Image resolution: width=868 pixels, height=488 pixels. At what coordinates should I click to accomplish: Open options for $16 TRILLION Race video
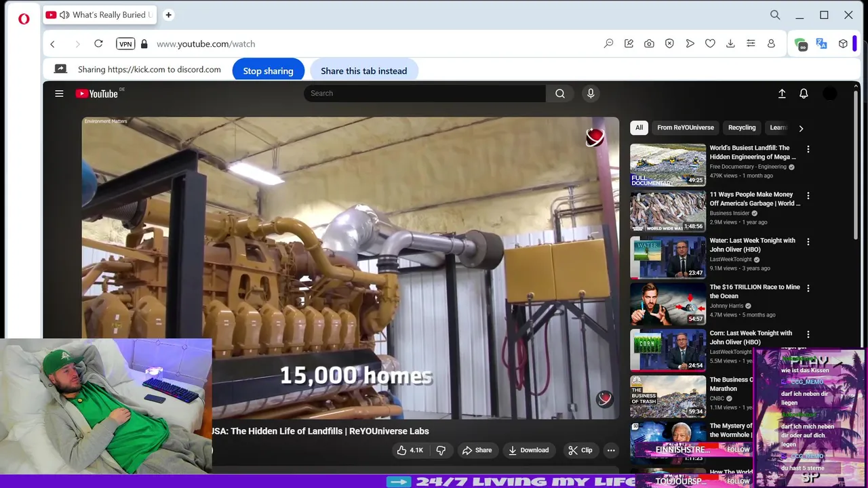pyautogui.click(x=808, y=288)
